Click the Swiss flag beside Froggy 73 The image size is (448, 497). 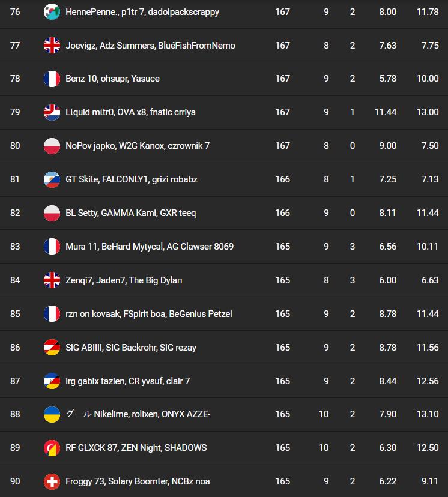(x=52, y=481)
